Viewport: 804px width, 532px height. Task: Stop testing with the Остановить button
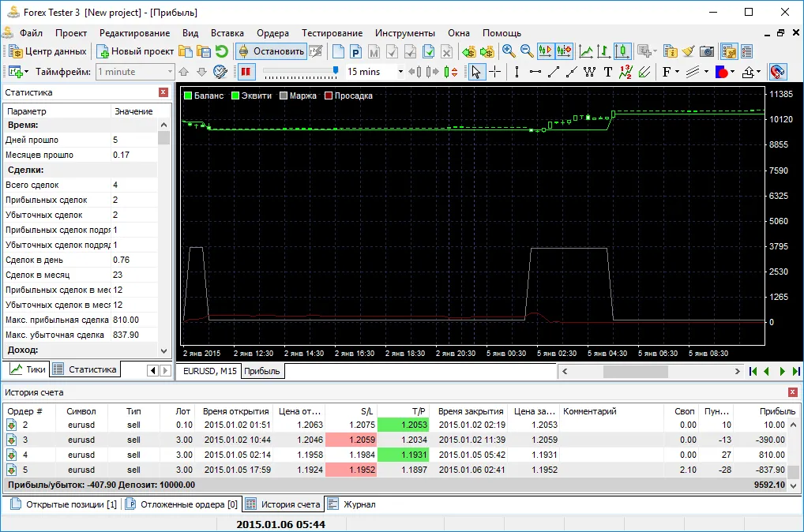[x=272, y=51]
